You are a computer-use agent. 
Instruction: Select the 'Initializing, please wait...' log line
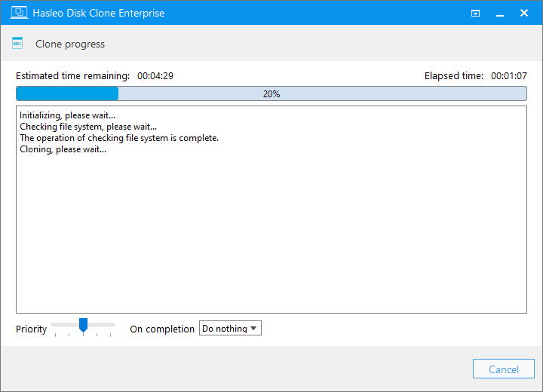[x=68, y=115]
